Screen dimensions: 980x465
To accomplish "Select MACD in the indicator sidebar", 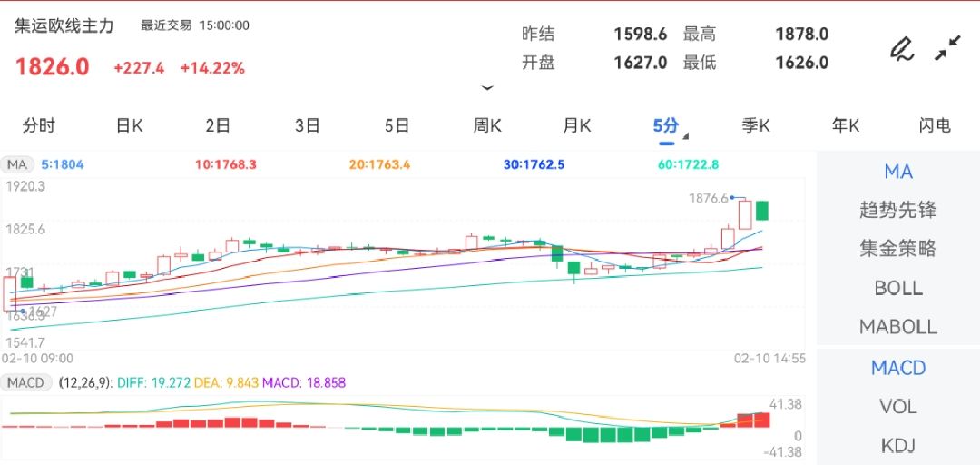I will coord(898,368).
